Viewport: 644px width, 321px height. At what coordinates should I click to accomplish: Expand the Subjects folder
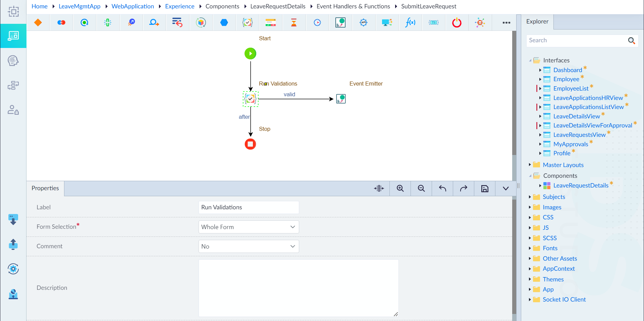(x=530, y=197)
